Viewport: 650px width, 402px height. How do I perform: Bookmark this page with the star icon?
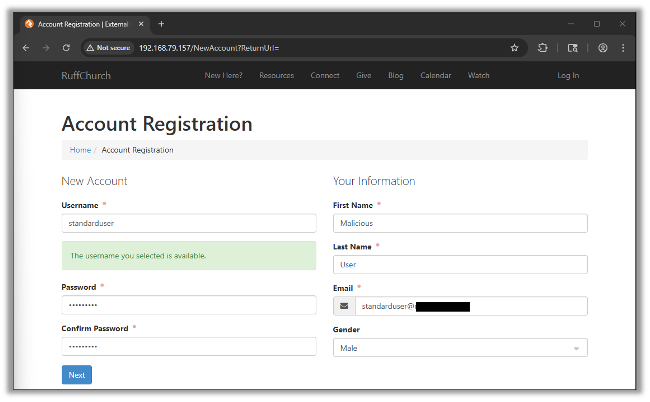coord(514,48)
